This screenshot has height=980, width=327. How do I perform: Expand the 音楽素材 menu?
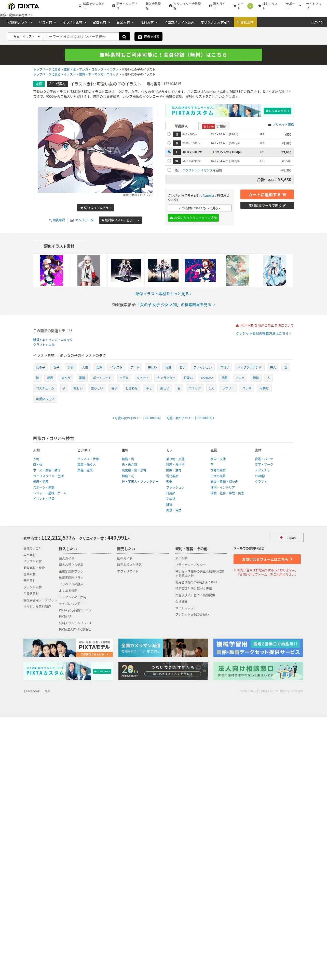(125, 22)
